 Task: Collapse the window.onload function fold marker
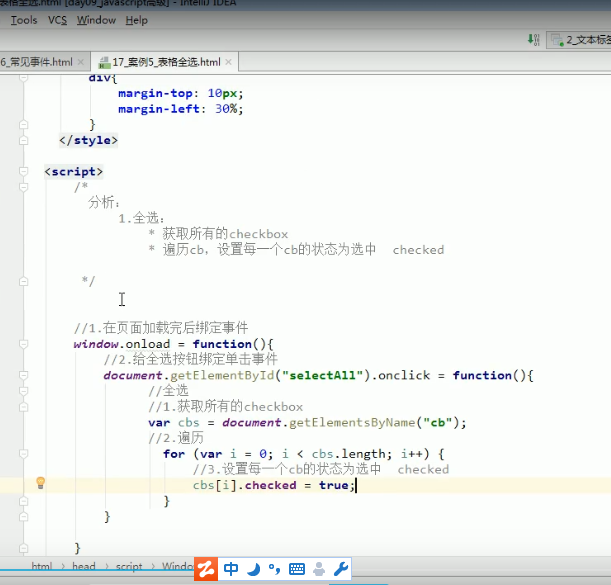24,344
